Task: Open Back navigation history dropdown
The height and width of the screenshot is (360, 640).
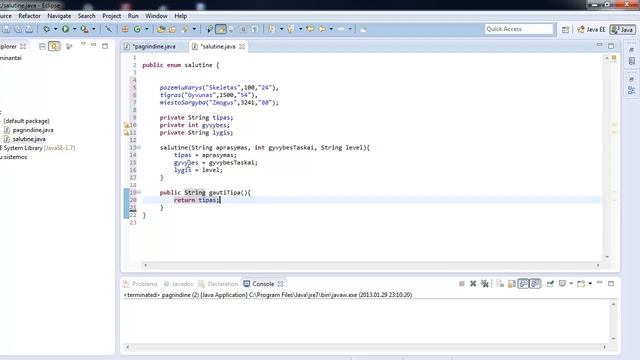Action: point(331,29)
